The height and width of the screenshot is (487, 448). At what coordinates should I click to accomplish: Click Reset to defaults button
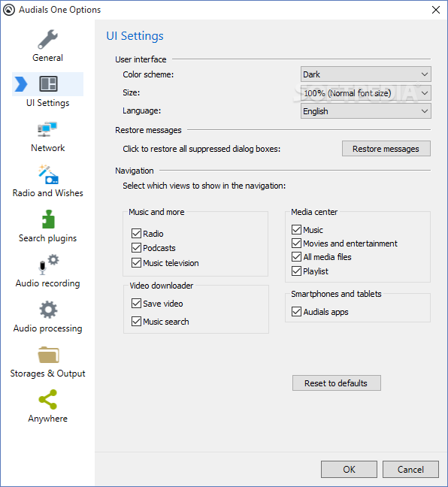(x=337, y=383)
